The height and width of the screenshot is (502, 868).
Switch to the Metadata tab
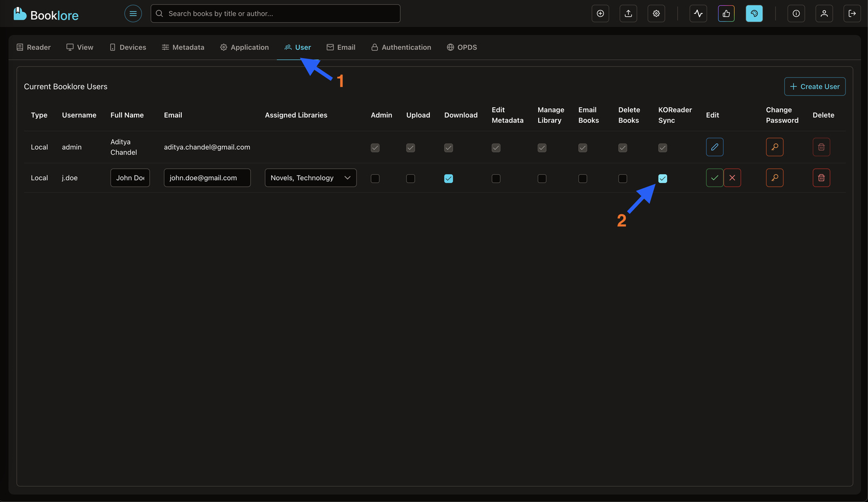pos(183,47)
